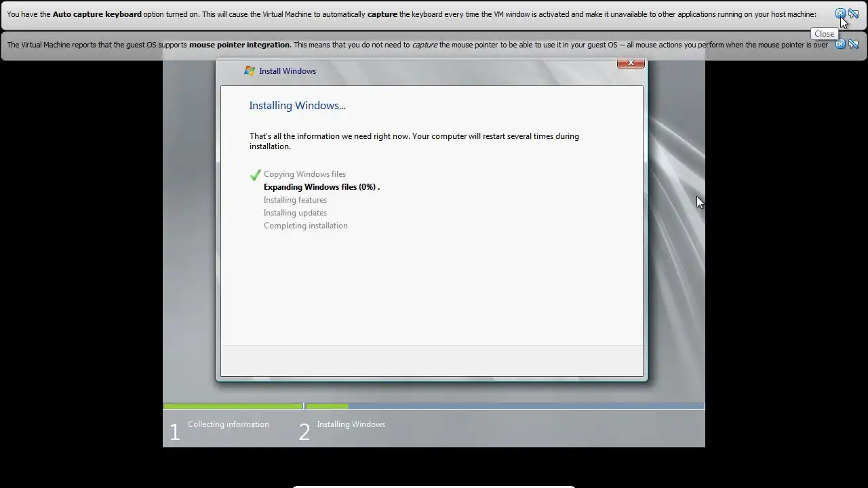Click the 'Close' tooltip label

pos(824,34)
